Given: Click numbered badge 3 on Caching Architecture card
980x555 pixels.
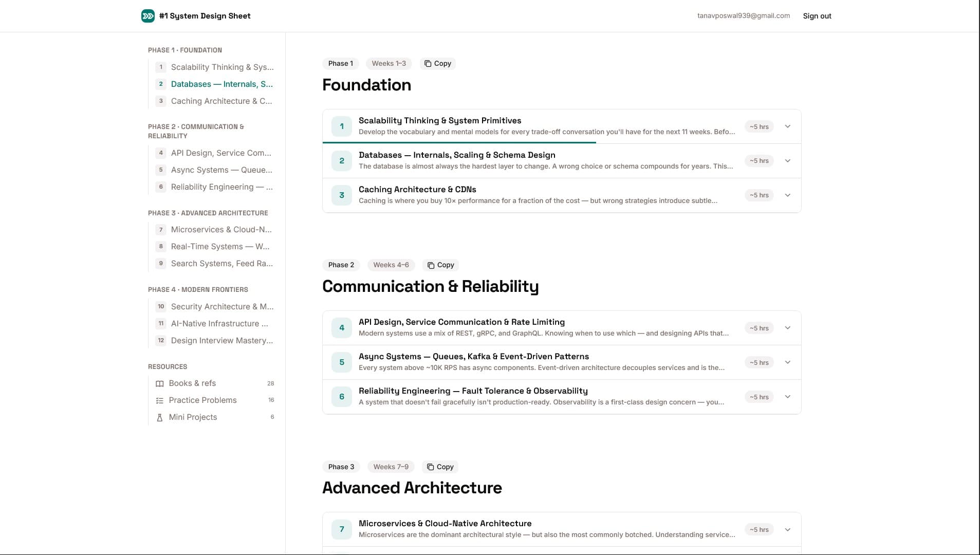Looking at the screenshot, I should pos(342,195).
